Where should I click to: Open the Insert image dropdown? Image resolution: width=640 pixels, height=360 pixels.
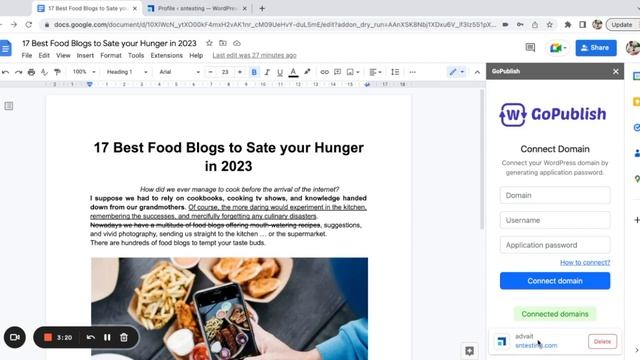tap(353, 72)
